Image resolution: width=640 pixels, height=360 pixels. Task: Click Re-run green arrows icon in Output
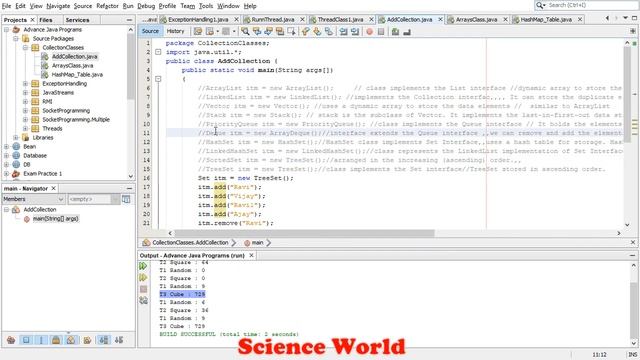click(143, 266)
